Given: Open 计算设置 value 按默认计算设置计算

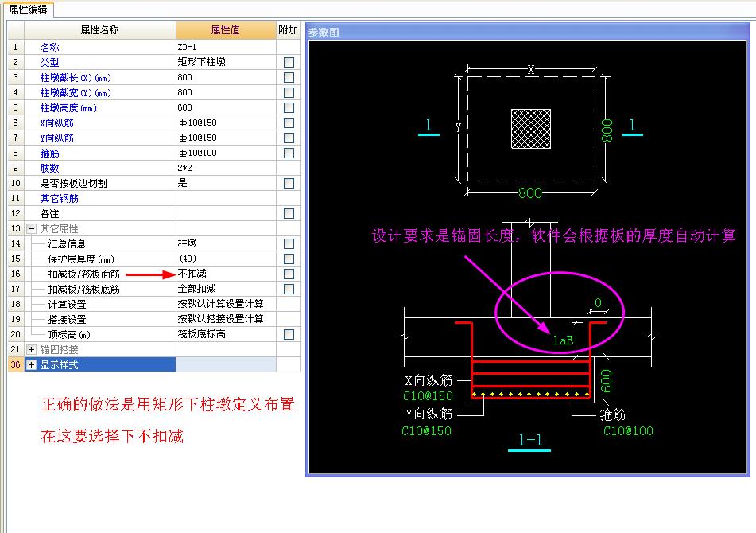Looking at the screenshot, I should click(x=226, y=304).
